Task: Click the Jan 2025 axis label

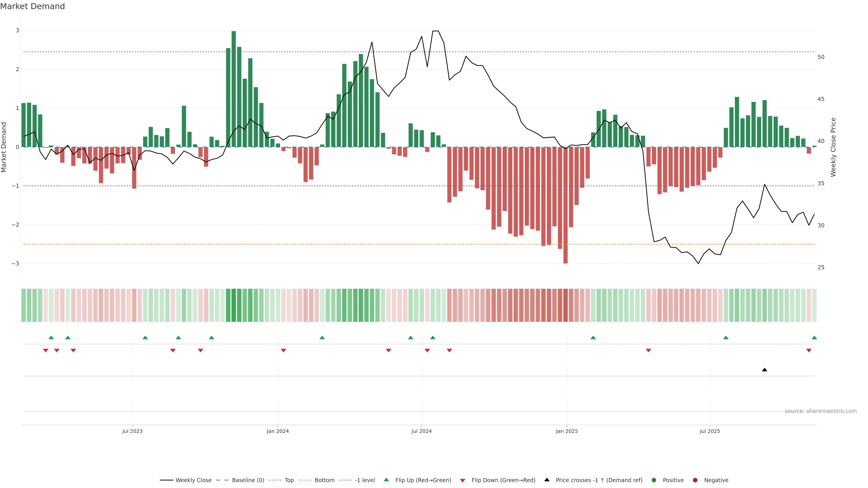Action: [x=567, y=431]
